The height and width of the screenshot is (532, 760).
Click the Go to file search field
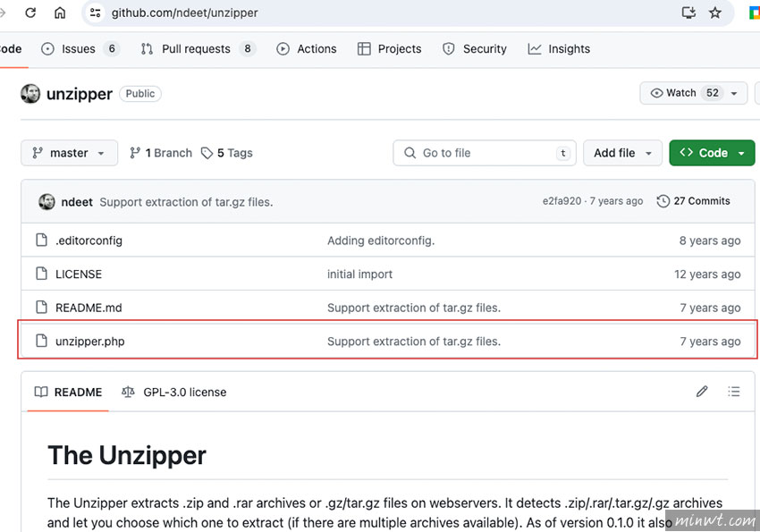483,153
